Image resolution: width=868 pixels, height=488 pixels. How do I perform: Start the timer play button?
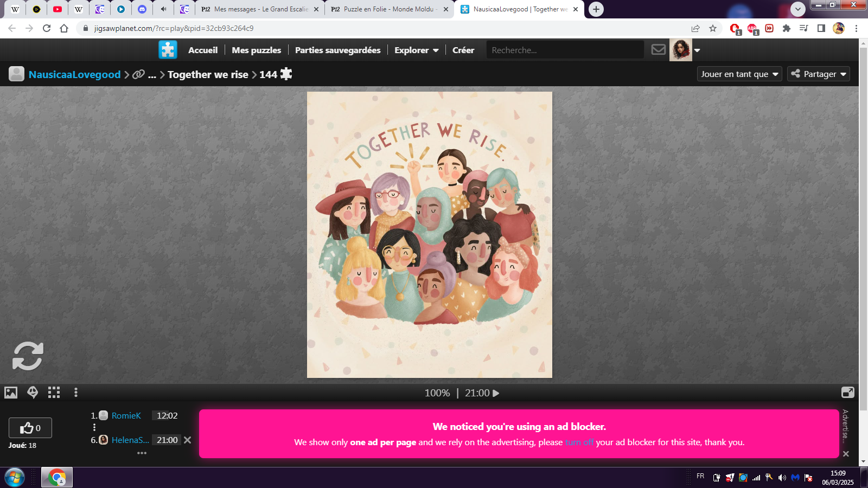[x=496, y=393]
